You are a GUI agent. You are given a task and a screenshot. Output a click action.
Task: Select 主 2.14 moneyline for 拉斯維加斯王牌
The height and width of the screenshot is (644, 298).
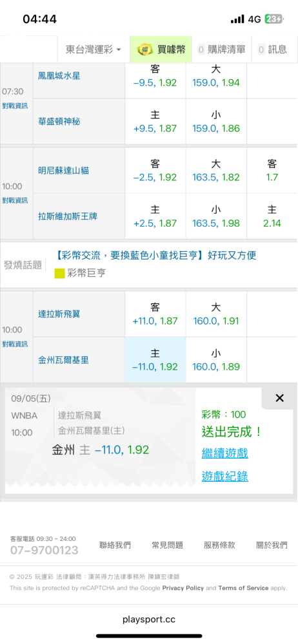(272, 216)
